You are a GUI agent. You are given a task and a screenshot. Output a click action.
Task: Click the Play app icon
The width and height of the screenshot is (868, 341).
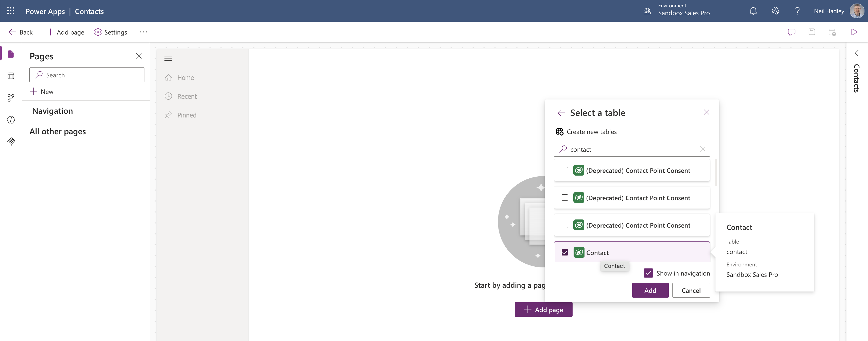tap(854, 32)
